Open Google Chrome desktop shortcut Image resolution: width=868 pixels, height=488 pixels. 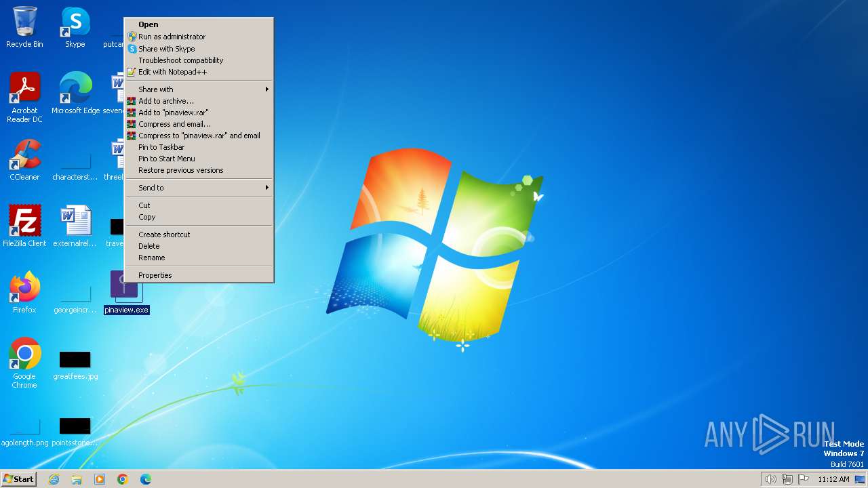point(24,363)
